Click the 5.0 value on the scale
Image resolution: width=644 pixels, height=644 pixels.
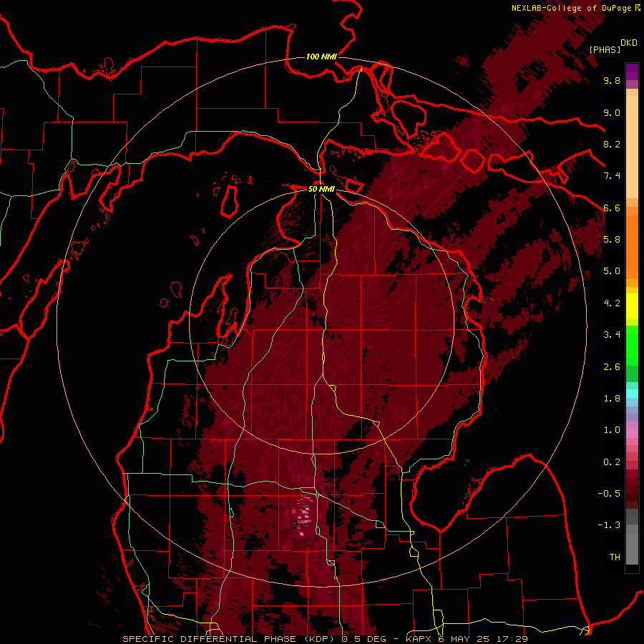pos(612,271)
